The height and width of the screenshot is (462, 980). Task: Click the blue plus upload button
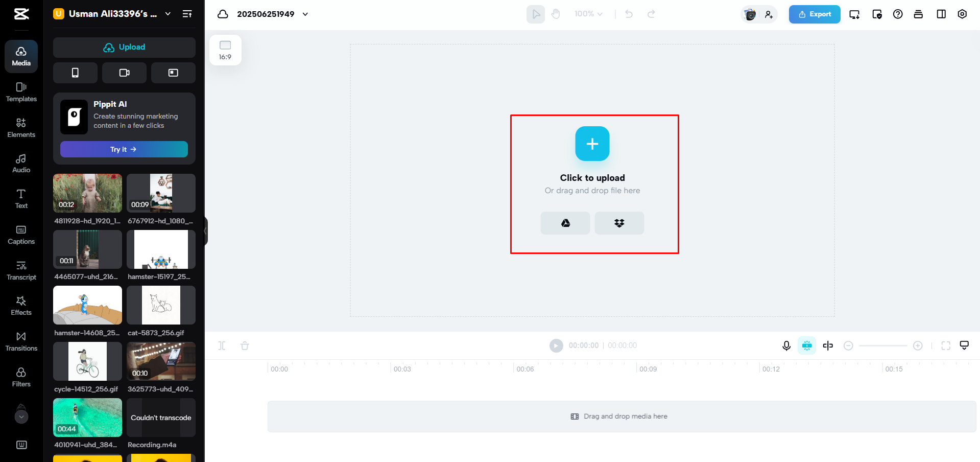(592, 144)
